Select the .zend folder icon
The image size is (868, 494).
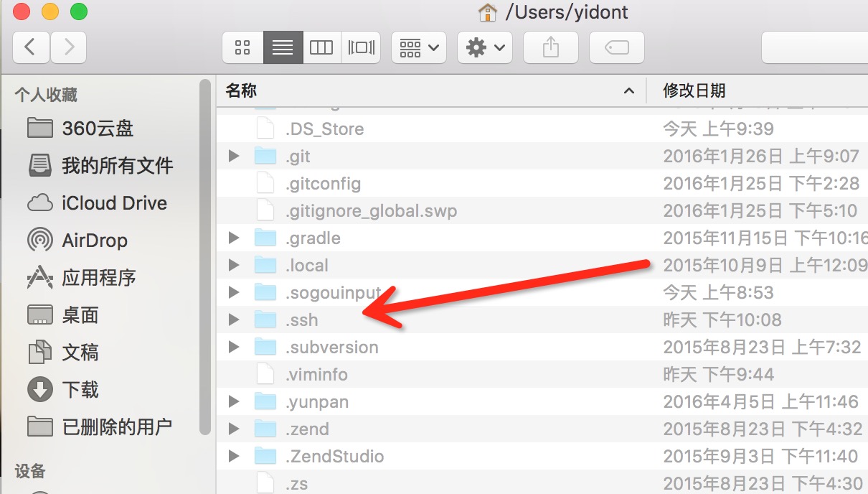click(265, 429)
